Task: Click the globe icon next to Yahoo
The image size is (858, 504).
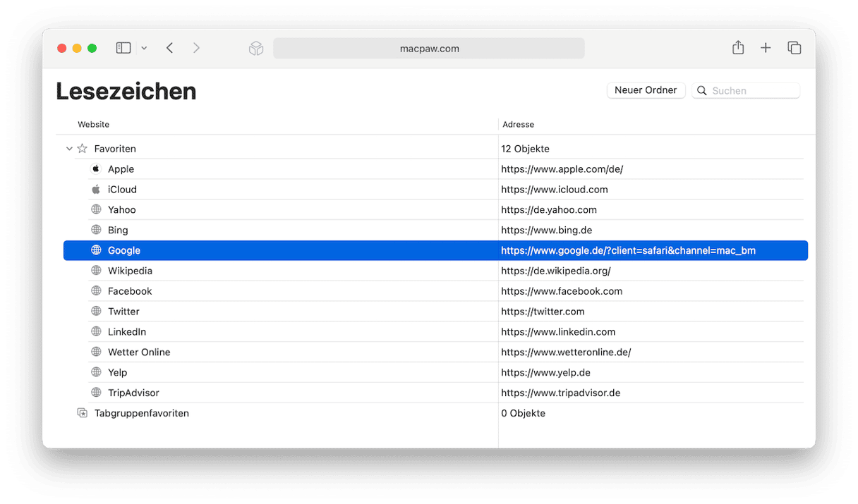Action: coord(96,209)
